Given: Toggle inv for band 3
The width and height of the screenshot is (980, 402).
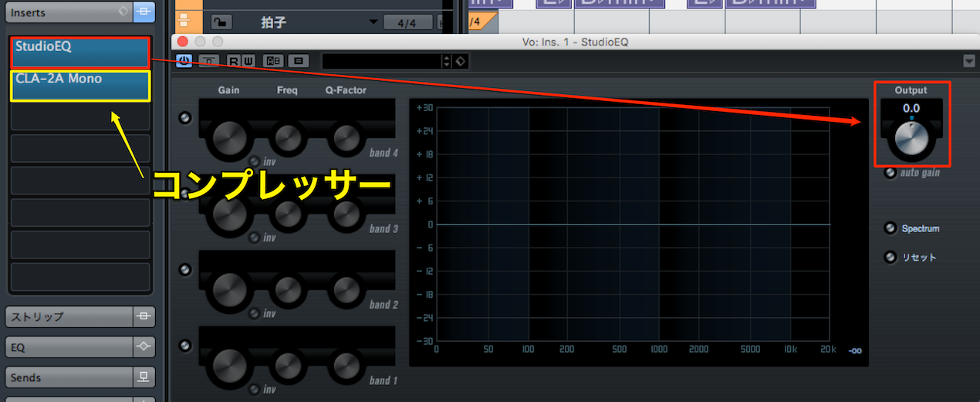Looking at the screenshot, I should point(255,237).
